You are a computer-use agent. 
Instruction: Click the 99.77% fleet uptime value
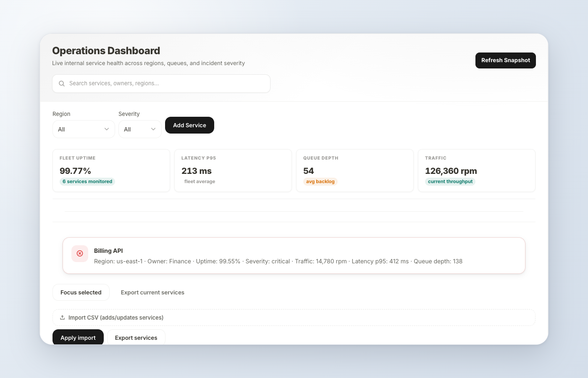(75, 171)
